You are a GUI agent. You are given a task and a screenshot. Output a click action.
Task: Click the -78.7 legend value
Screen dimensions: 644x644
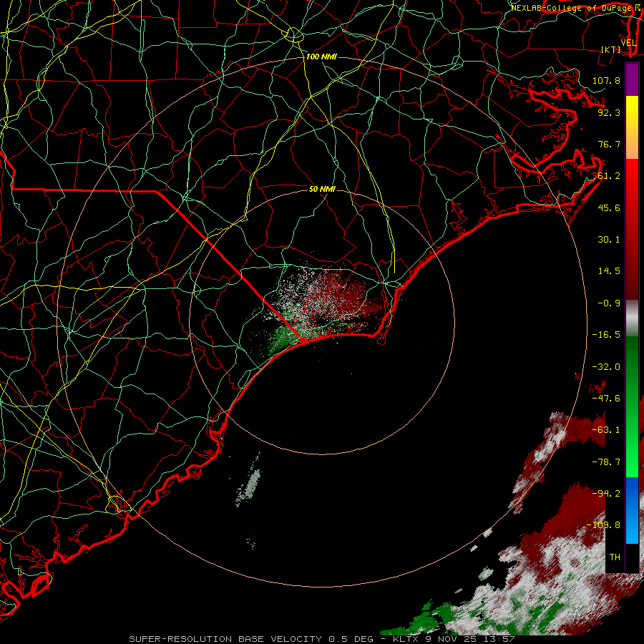pyautogui.click(x=606, y=462)
